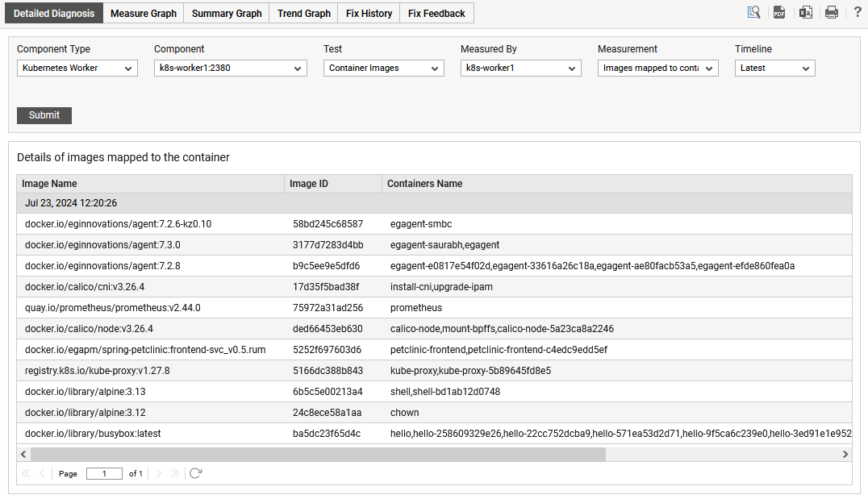
Task: Go to previous page arrow
Action: [42, 473]
